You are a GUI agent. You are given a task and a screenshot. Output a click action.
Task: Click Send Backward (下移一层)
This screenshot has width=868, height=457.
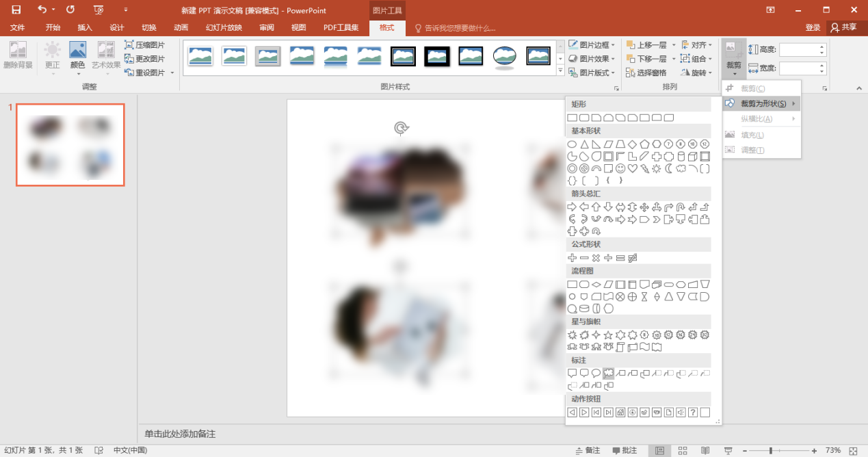(646, 59)
